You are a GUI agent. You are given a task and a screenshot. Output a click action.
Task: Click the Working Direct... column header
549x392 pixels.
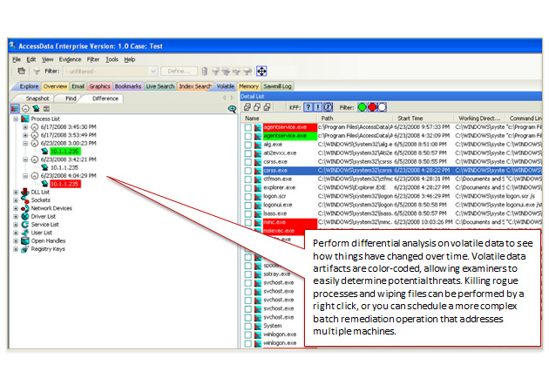click(479, 118)
